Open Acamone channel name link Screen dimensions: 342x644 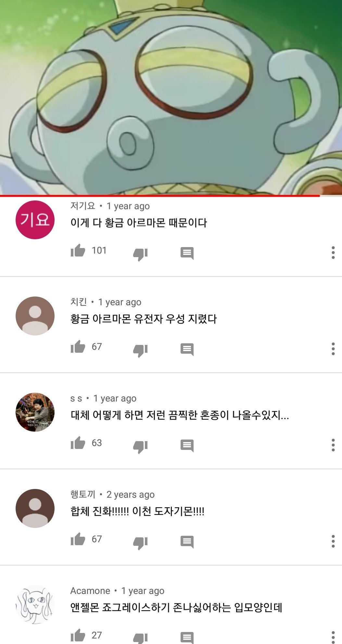tap(90, 591)
